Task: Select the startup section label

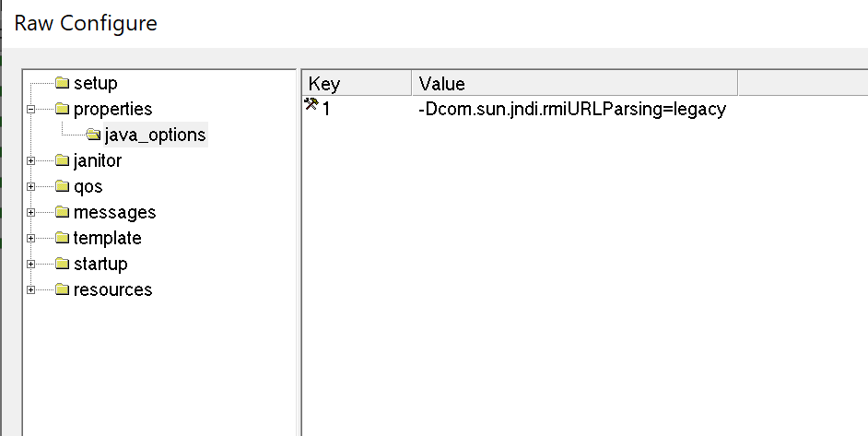Action: click(100, 265)
